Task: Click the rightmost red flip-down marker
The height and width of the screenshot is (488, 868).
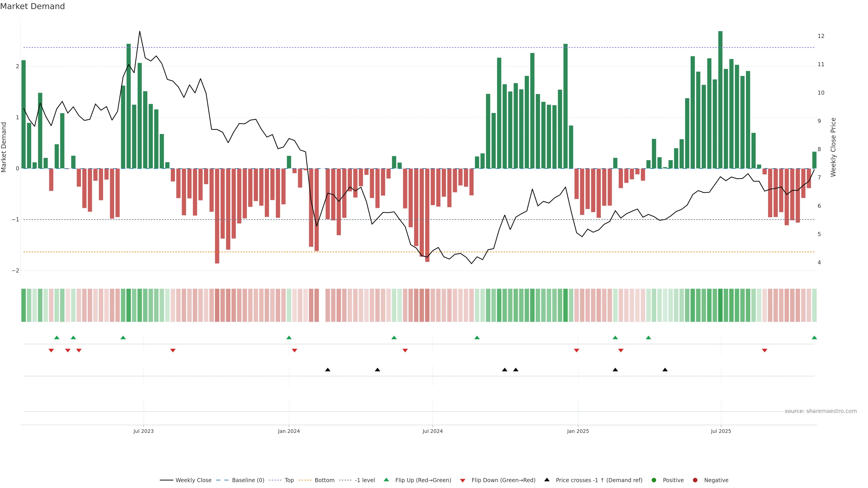Action: 764,351
